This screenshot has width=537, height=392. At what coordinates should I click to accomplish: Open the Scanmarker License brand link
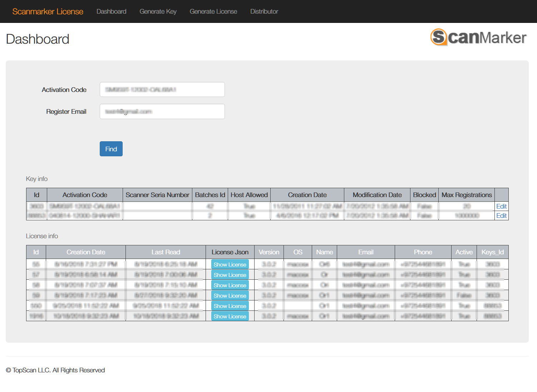pyautogui.click(x=48, y=11)
